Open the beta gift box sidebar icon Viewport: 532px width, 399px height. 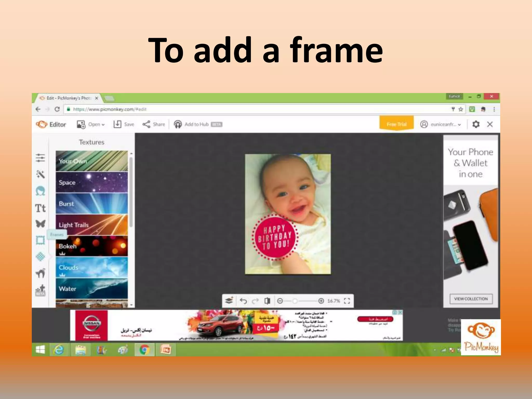click(x=40, y=290)
